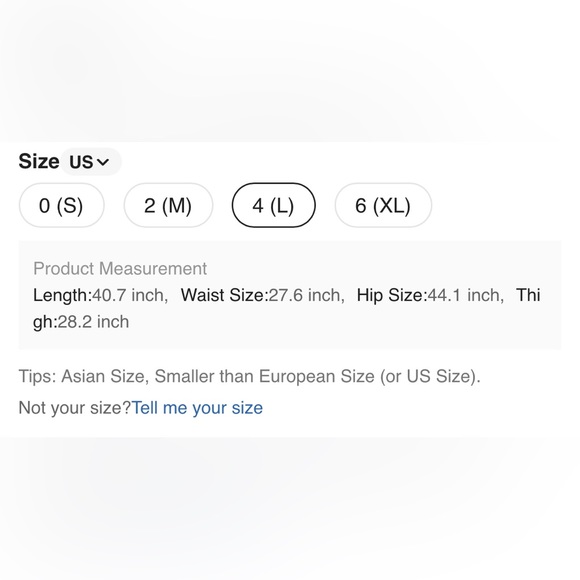The image size is (580, 580).
Task: Select the Length label text
Action: click(x=62, y=295)
